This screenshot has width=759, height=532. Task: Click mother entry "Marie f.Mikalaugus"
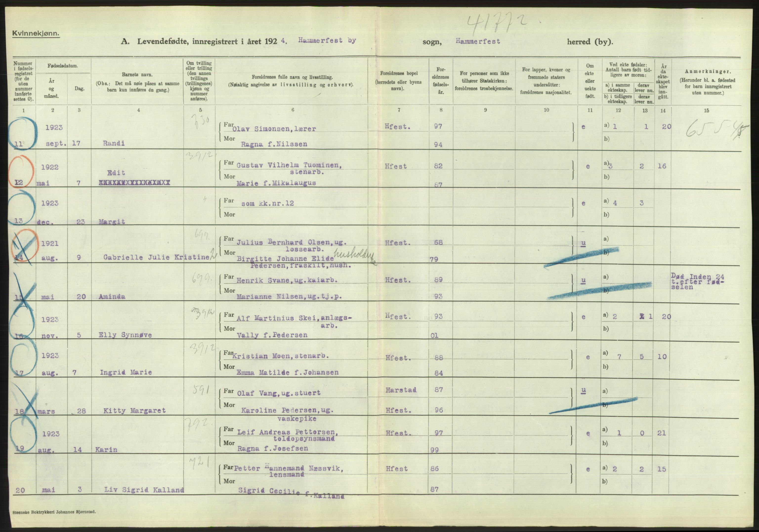click(x=276, y=183)
